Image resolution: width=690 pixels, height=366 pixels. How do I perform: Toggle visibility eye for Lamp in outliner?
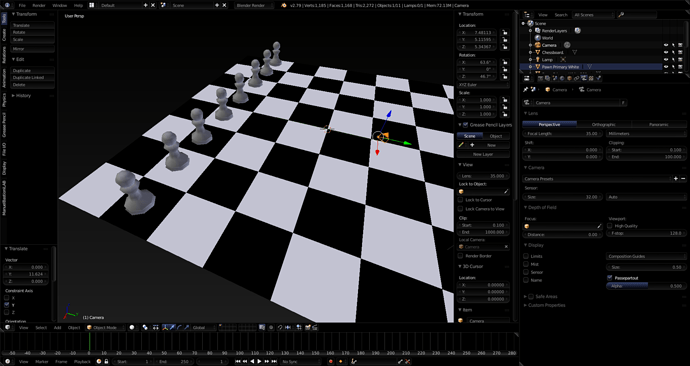(666, 59)
